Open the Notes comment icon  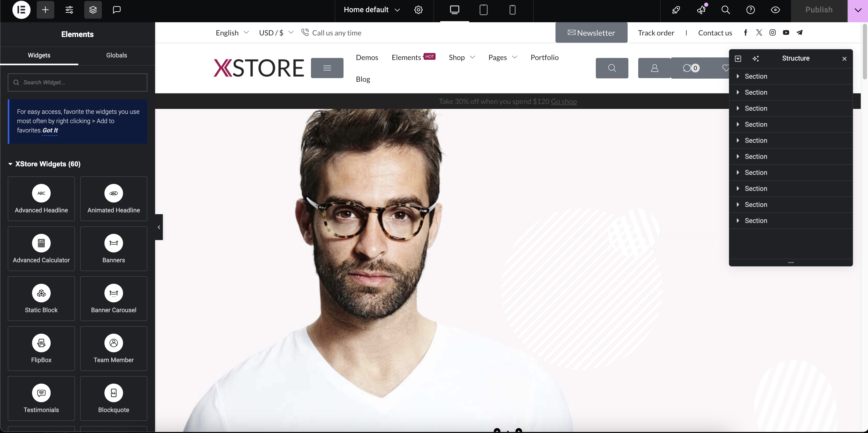click(117, 10)
